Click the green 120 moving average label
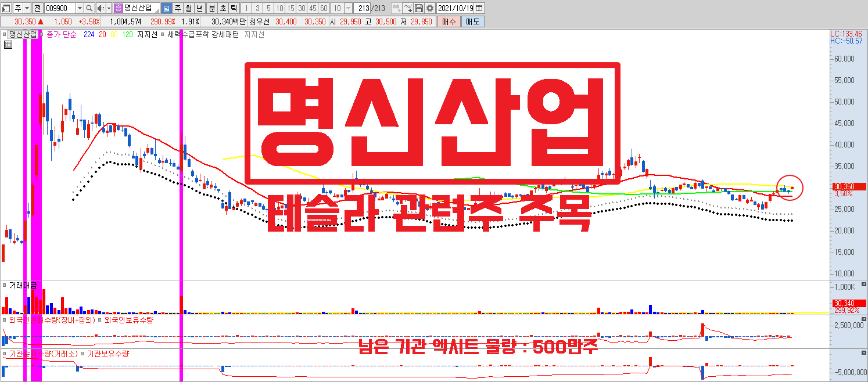The image size is (868, 382). coord(128,34)
